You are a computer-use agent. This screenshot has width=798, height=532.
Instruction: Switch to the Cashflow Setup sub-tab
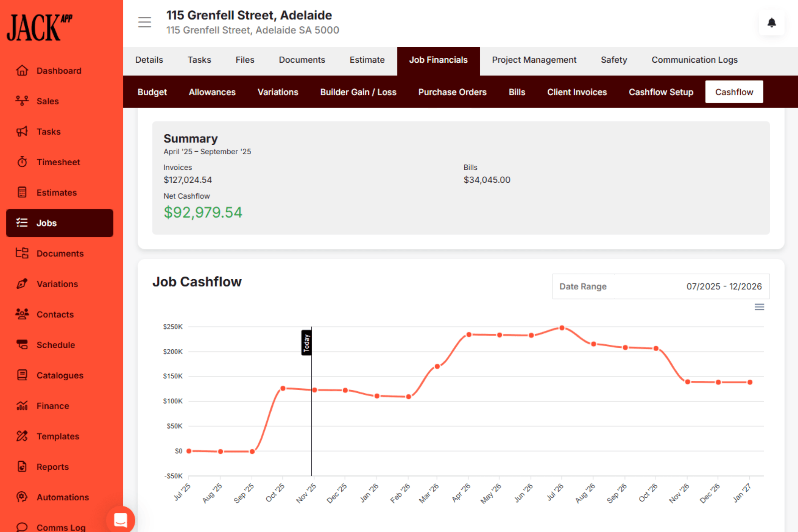(x=661, y=92)
